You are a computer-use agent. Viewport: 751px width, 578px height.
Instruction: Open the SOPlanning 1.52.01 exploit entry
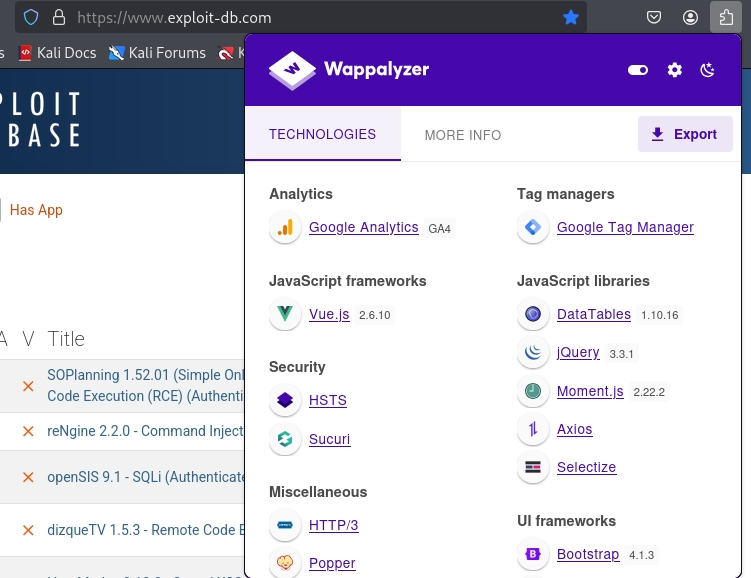point(146,385)
